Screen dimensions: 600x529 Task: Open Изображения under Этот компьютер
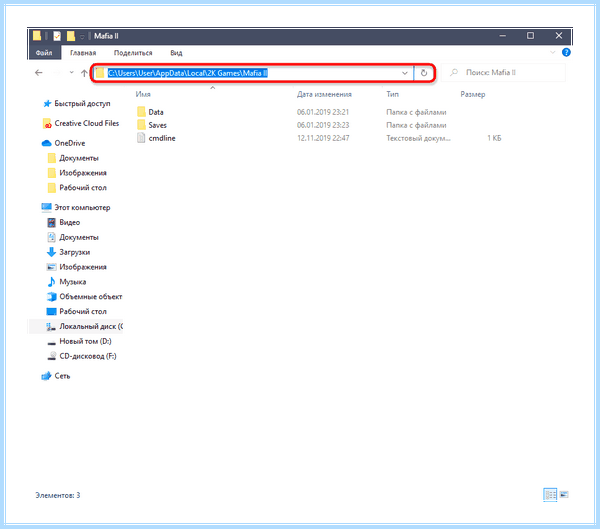click(x=83, y=267)
